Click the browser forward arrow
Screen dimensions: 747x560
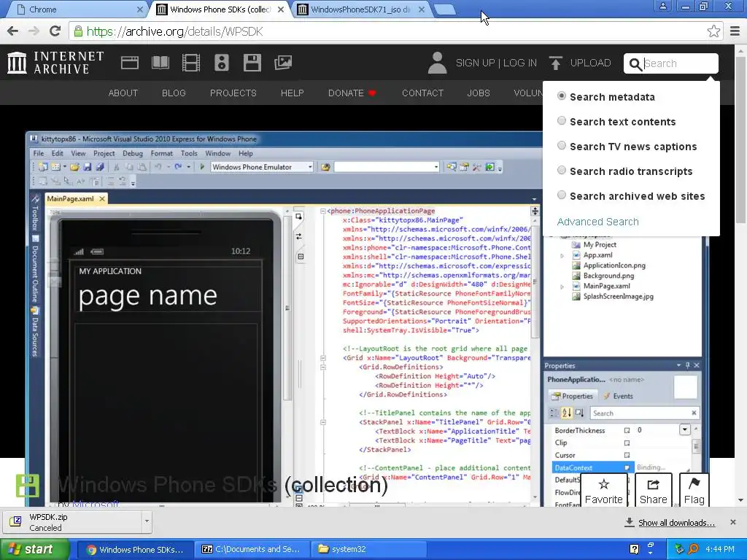tap(34, 31)
